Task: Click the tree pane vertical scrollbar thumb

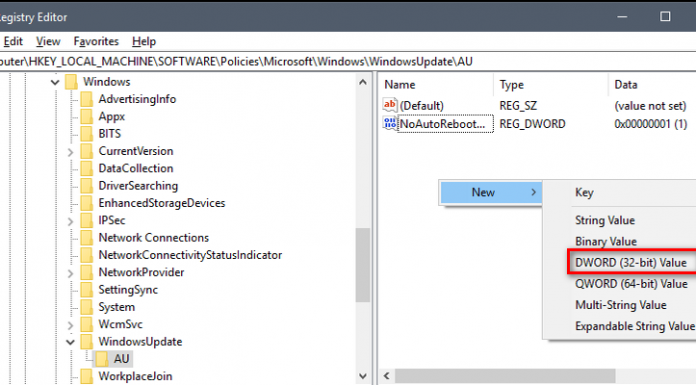Action: click(363, 266)
